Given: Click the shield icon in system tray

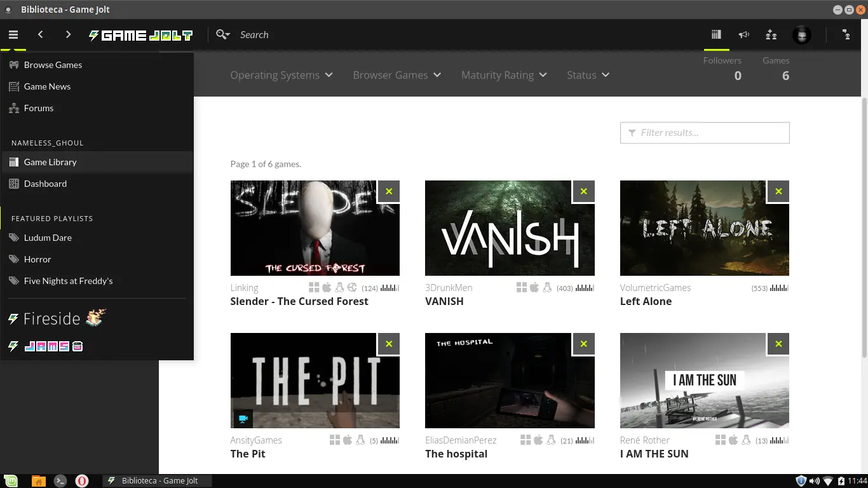Looking at the screenshot, I should point(801,481).
